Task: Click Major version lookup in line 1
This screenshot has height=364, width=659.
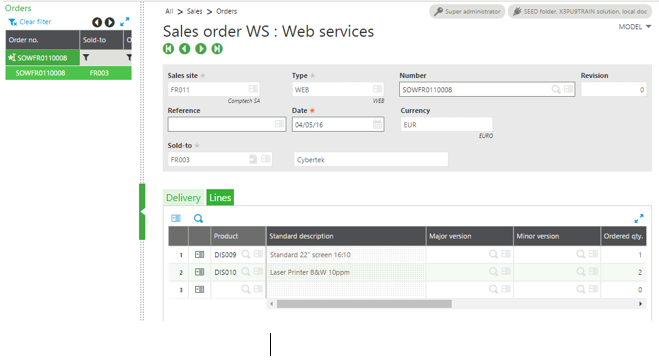Action: click(493, 254)
